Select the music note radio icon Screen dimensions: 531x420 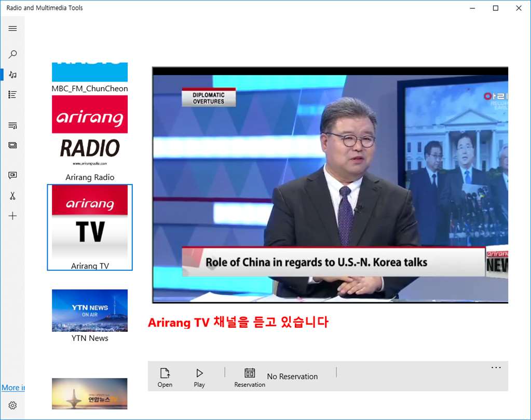pyautogui.click(x=12, y=75)
